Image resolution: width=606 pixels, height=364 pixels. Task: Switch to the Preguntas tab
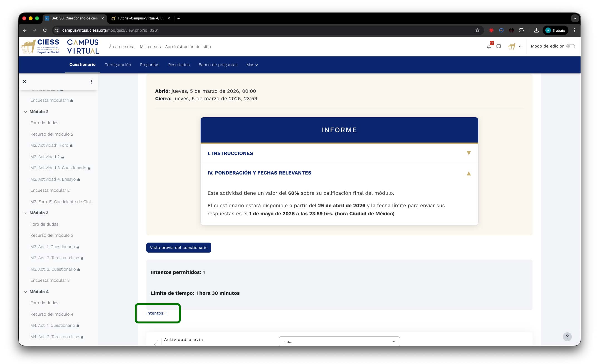pyautogui.click(x=149, y=65)
